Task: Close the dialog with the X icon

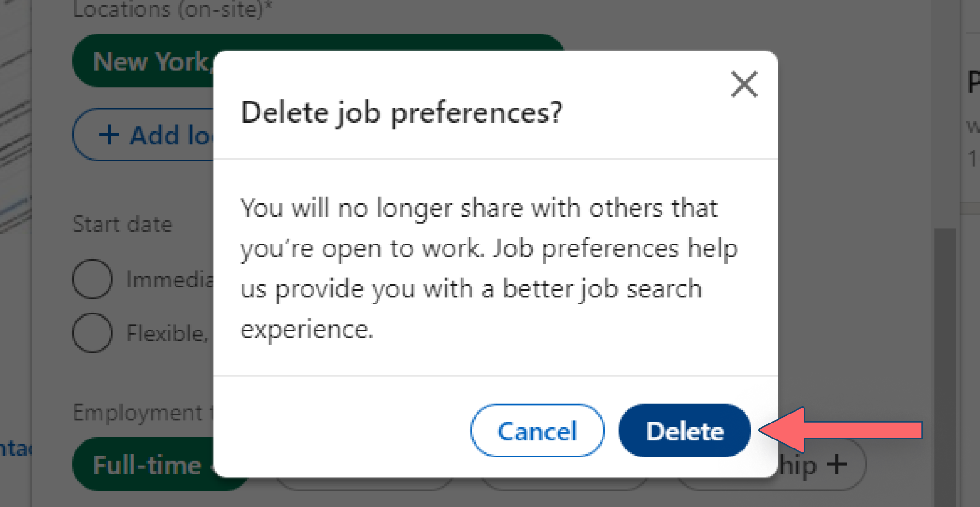Action: point(743,84)
